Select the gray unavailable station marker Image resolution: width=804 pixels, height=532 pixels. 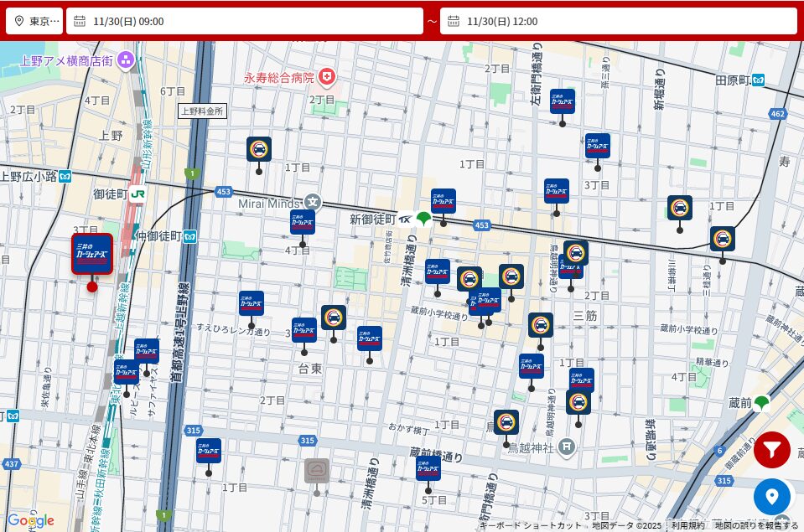click(x=316, y=472)
